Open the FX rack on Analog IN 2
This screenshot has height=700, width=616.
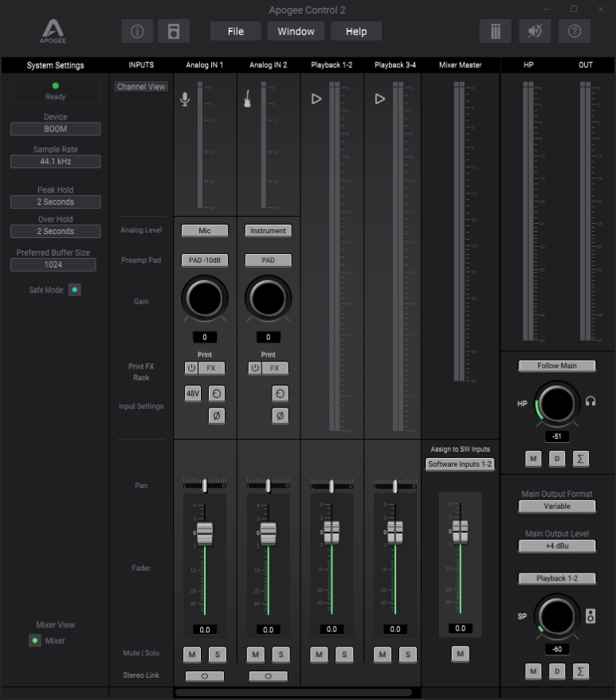[275, 368]
